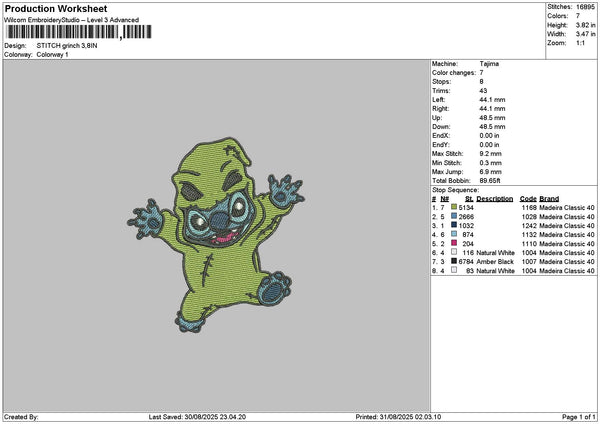Click the 'Amber Black' description
The height and width of the screenshot is (424, 600).
tap(495, 262)
